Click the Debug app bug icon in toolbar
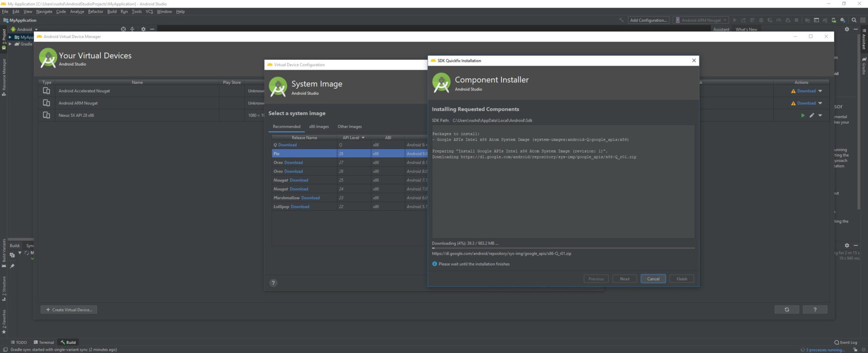The width and height of the screenshot is (868, 353). pyautogui.click(x=761, y=20)
